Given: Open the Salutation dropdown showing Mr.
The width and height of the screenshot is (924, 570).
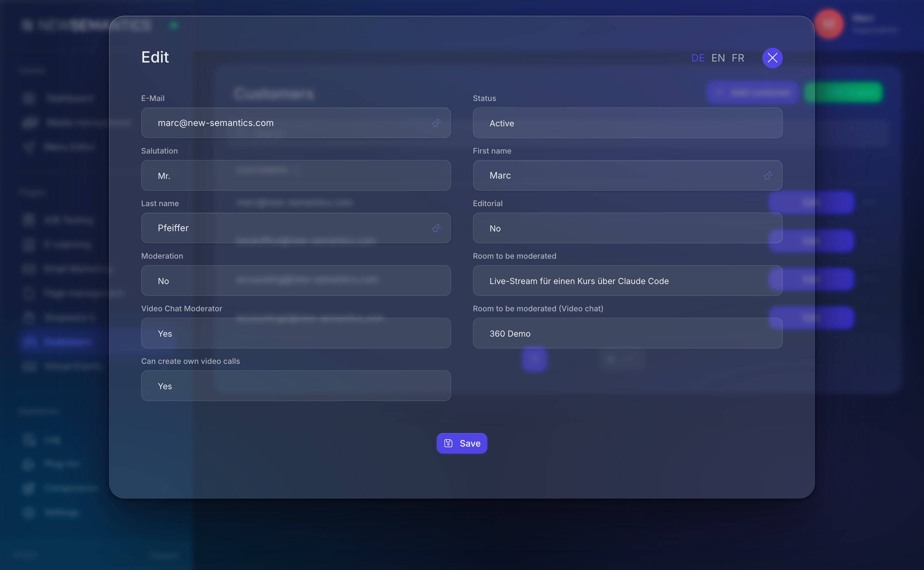Looking at the screenshot, I should tap(296, 175).
